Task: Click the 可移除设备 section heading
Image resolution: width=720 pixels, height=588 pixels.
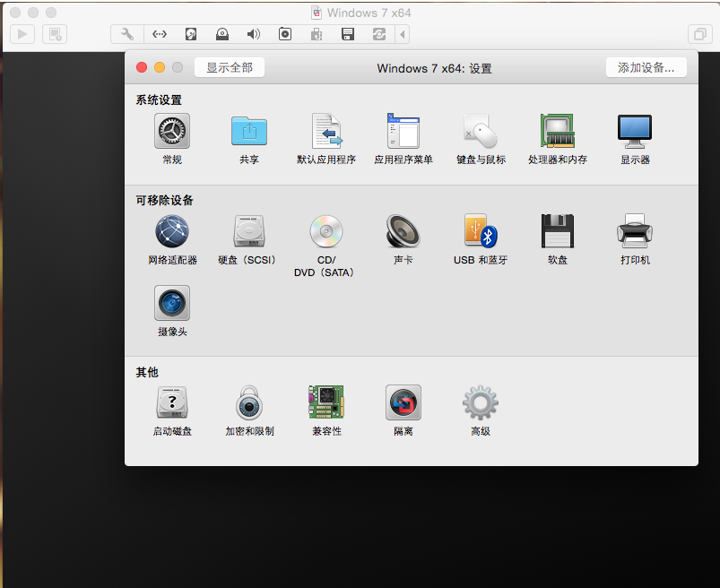Action: [x=164, y=200]
